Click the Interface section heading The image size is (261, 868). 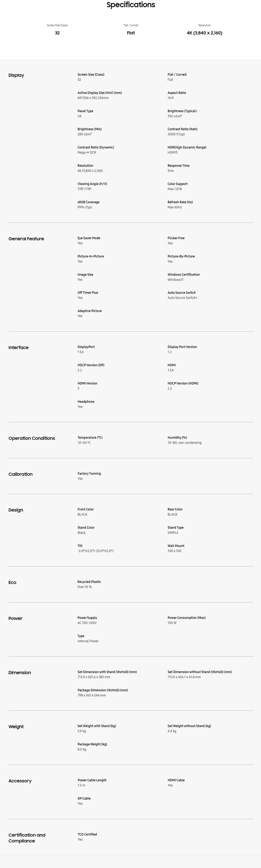[18, 347]
